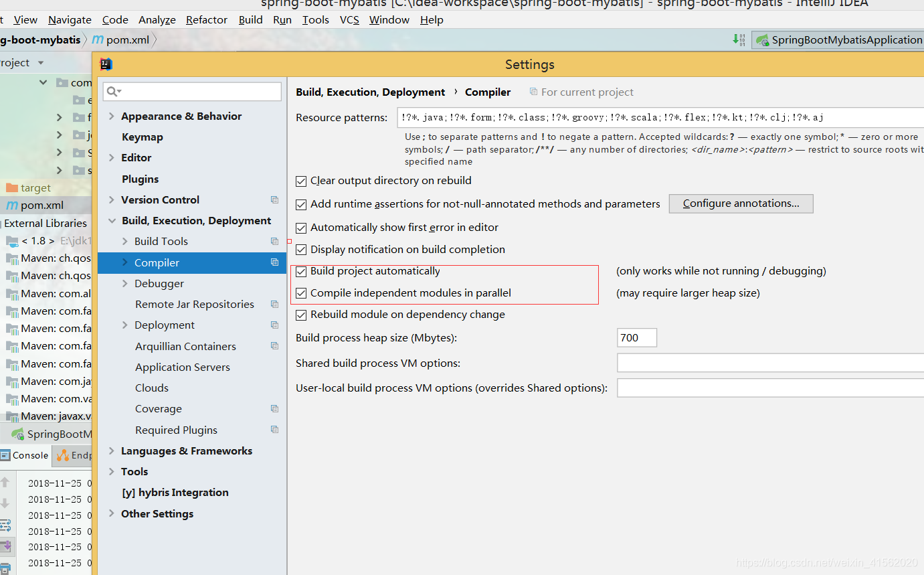Click 'Build, Execution, Deployment' breadcrumb
This screenshot has width=924, height=575.
371,92
